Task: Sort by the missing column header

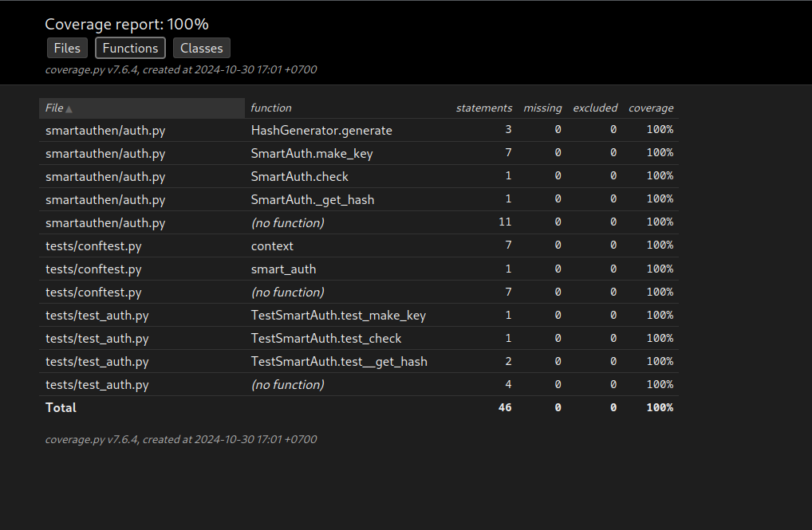Action: pos(542,108)
